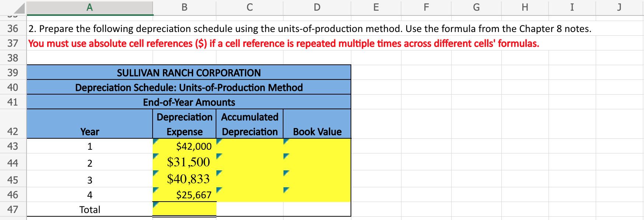
Task: Click the select-all corner triangle
Action: (18, 8)
